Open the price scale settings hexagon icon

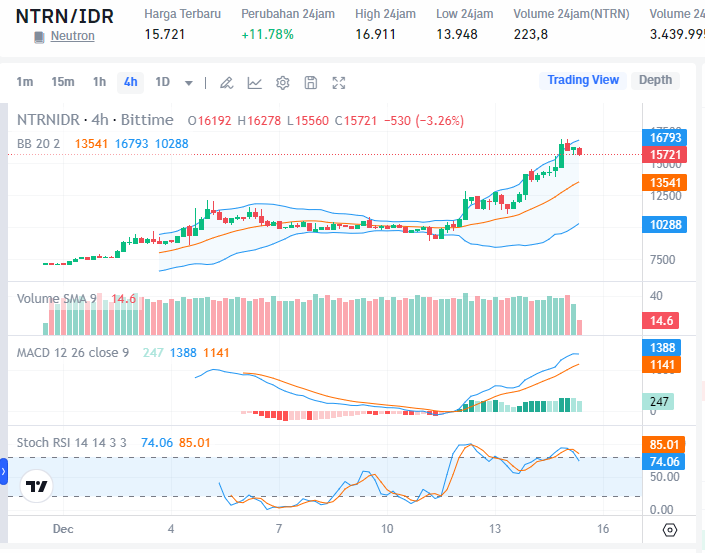669,531
